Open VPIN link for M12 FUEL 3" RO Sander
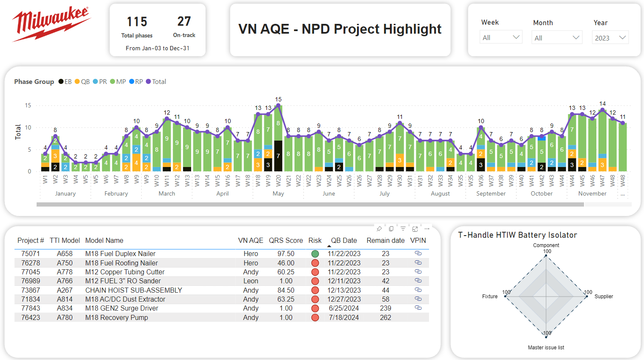The image size is (644, 360). [x=418, y=281]
